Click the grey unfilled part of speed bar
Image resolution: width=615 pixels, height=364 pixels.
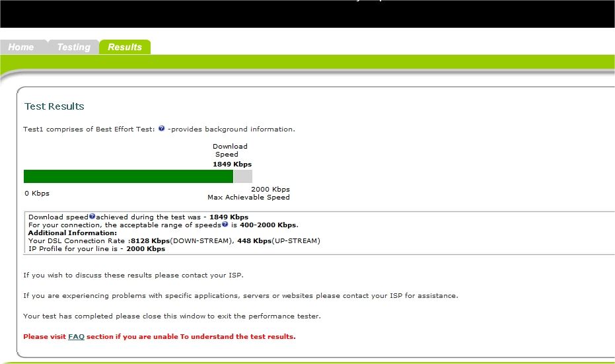tap(243, 176)
